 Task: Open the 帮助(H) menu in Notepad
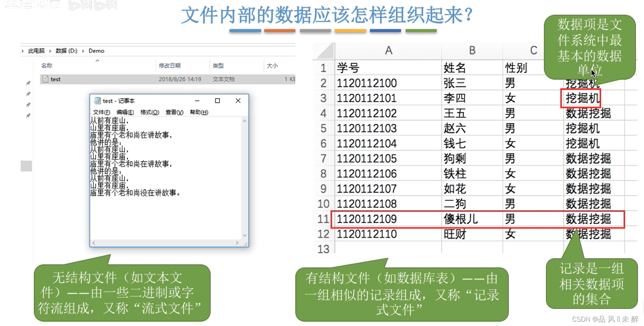(199, 112)
